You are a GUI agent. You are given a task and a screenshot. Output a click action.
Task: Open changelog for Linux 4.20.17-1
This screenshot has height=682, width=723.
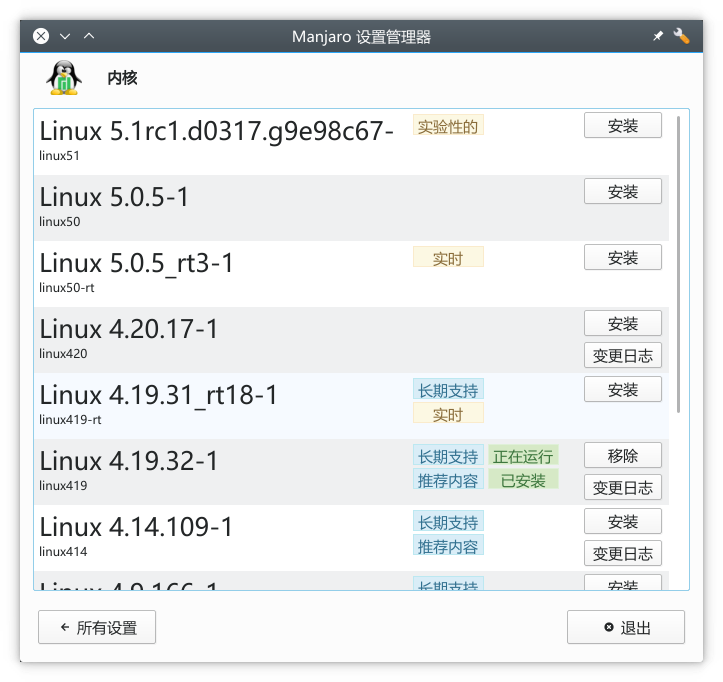click(x=622, y=355)
